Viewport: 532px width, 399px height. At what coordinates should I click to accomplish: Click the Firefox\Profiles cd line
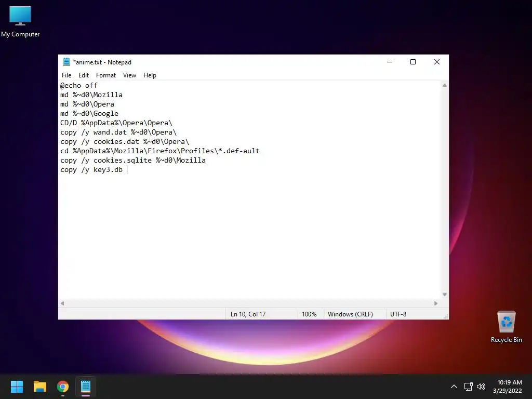[x=160, y=151]
